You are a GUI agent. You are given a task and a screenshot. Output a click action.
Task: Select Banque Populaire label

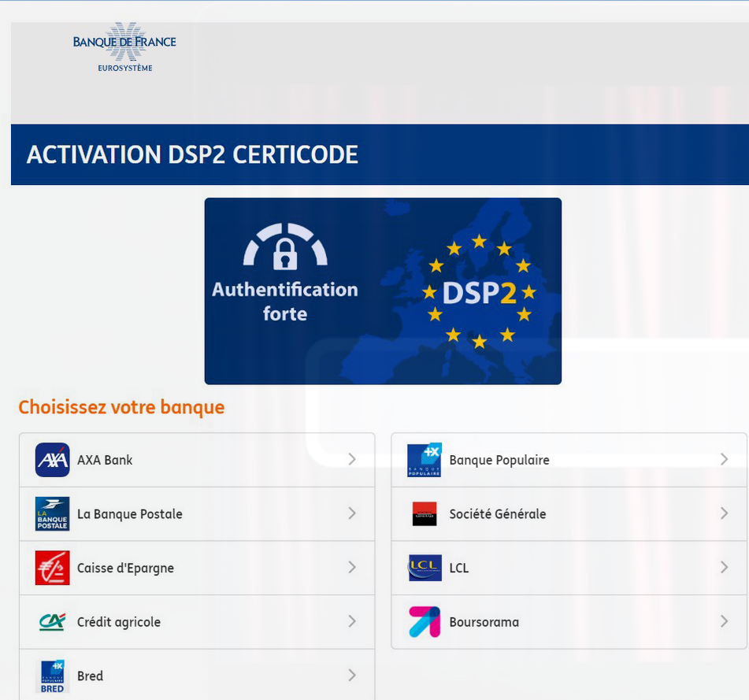[x=499, y=460]
